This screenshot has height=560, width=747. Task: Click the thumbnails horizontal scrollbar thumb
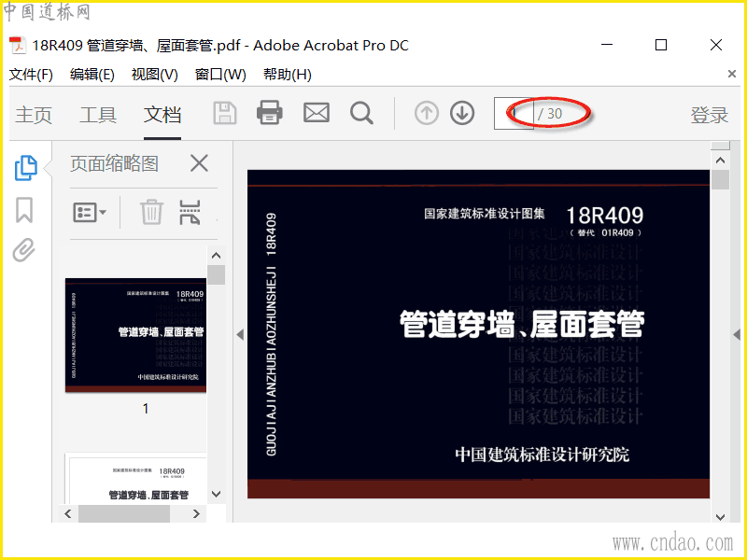tap(124, 514)
